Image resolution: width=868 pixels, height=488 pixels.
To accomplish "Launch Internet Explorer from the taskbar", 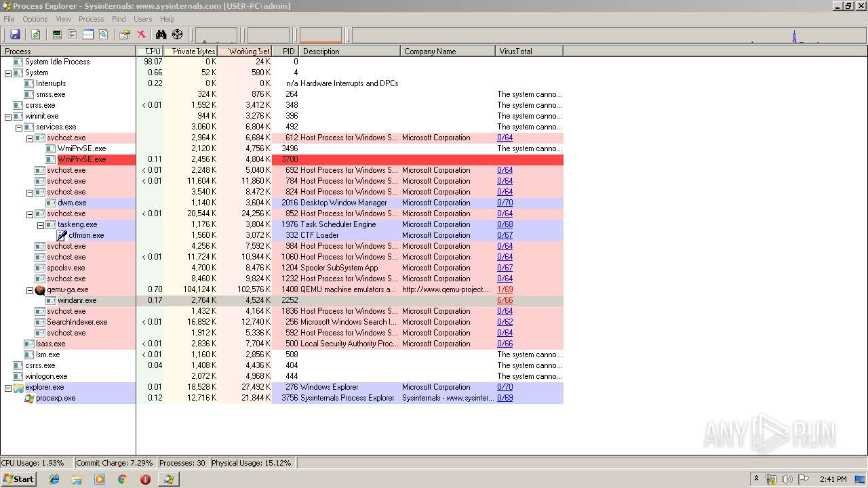I will pos(54,479).
